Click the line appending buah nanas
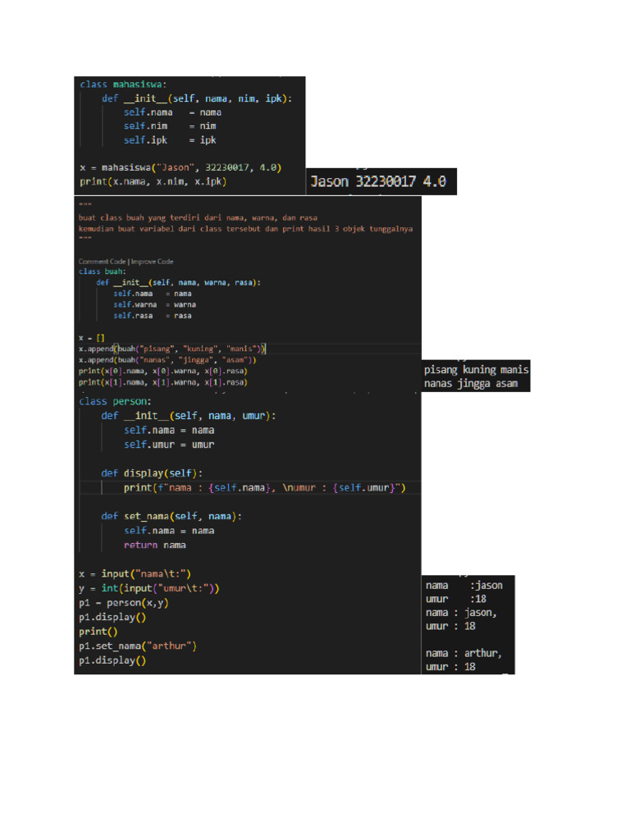The height and width of the screenshot is (840, 630). point(167,359)
